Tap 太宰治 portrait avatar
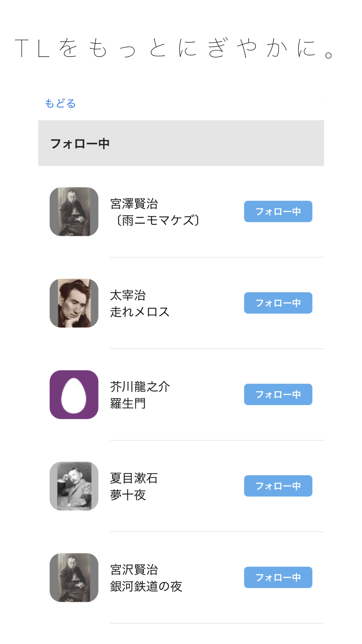The image size is (362, 644). pos(74,303)
